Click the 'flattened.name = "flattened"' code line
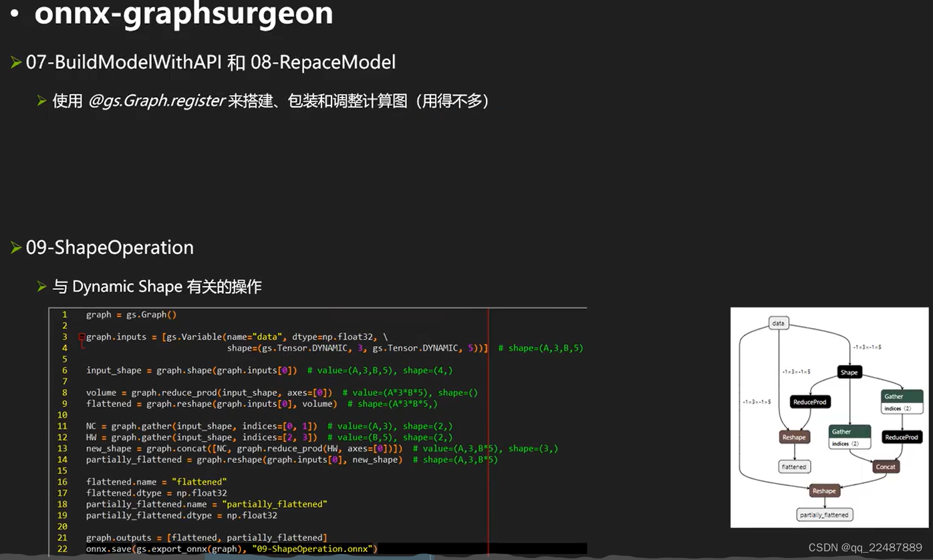 tap(156, 482)
